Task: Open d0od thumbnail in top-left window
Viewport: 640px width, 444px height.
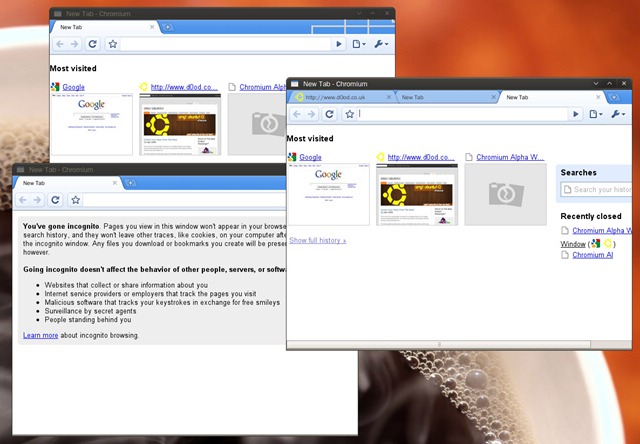Action: (180, 124)
